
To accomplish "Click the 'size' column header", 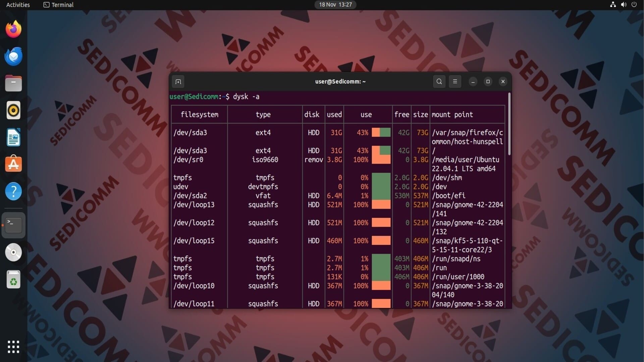I will [420, 115].
